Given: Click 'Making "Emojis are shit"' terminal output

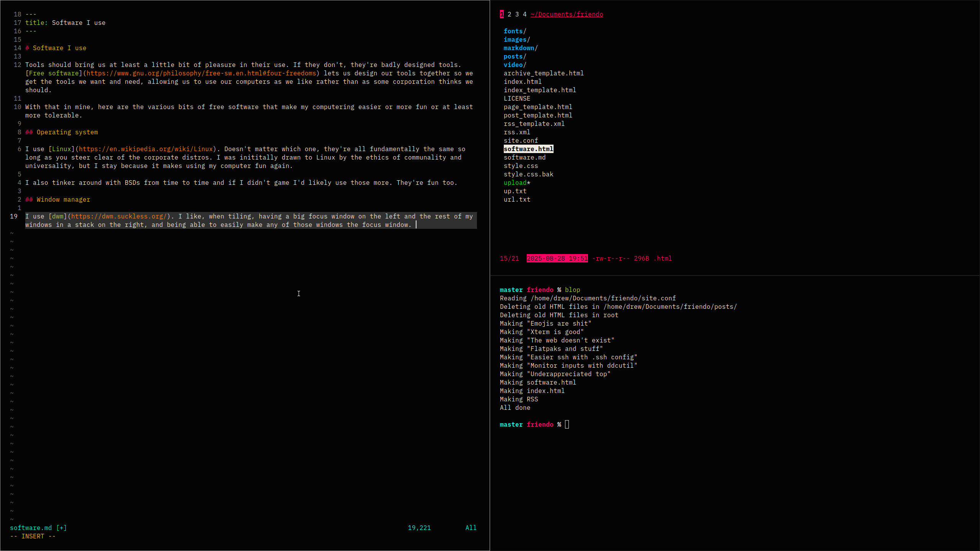Looking at the screenshot, I should [x=546, y=323].
